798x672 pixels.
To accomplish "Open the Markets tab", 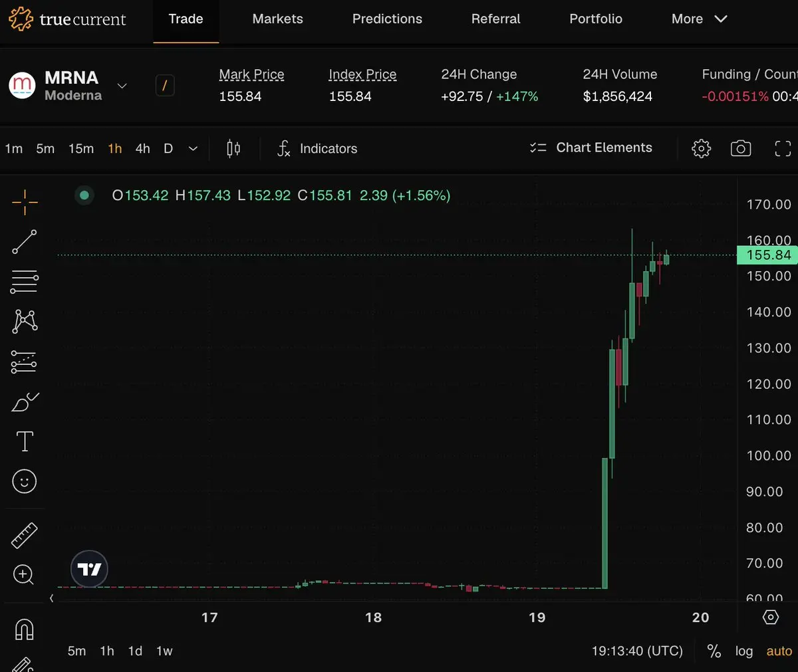I will [278, 19].
